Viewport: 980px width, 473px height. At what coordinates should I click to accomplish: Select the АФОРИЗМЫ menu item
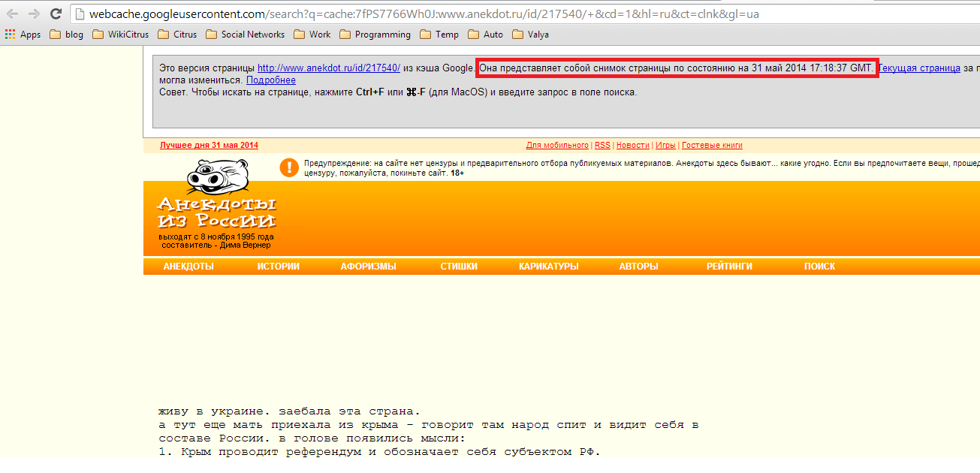point(368,267)
